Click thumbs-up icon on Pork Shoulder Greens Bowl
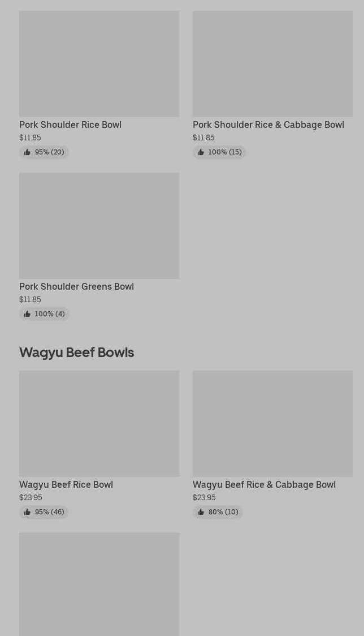Image resolution: width=364 pixels, height=636 pixels. pyautogui.click(x=27, y=314)
